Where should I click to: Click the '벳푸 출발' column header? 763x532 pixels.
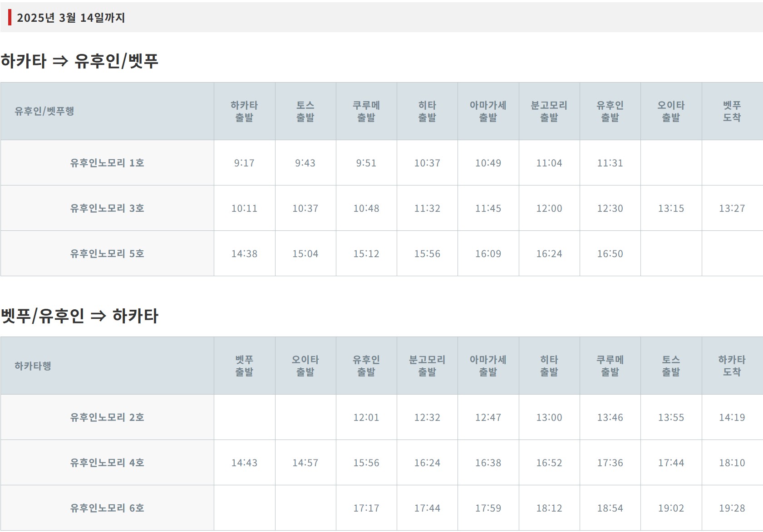244,366
